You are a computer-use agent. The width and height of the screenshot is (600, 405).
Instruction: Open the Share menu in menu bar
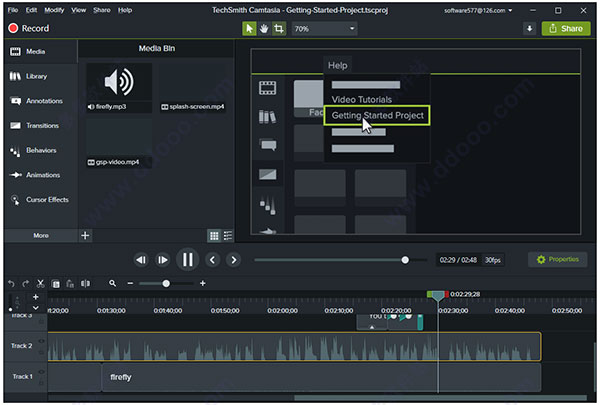point(101,10)
